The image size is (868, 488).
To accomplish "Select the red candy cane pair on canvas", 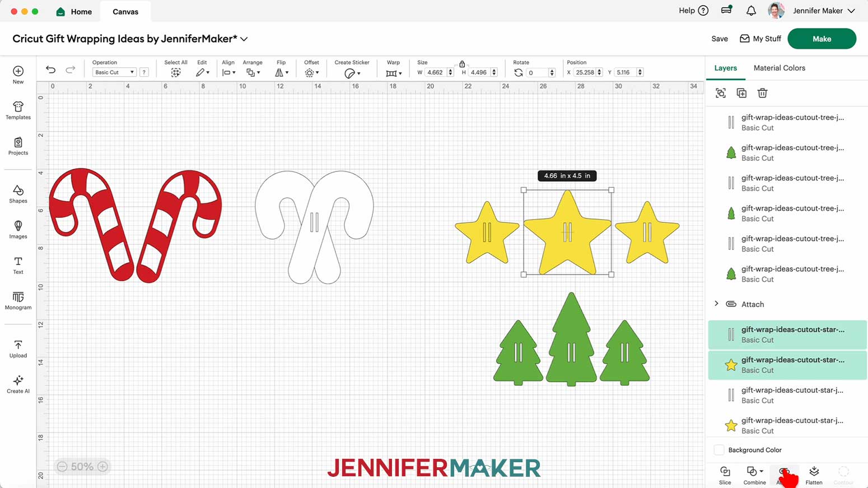I will (135, 225).
